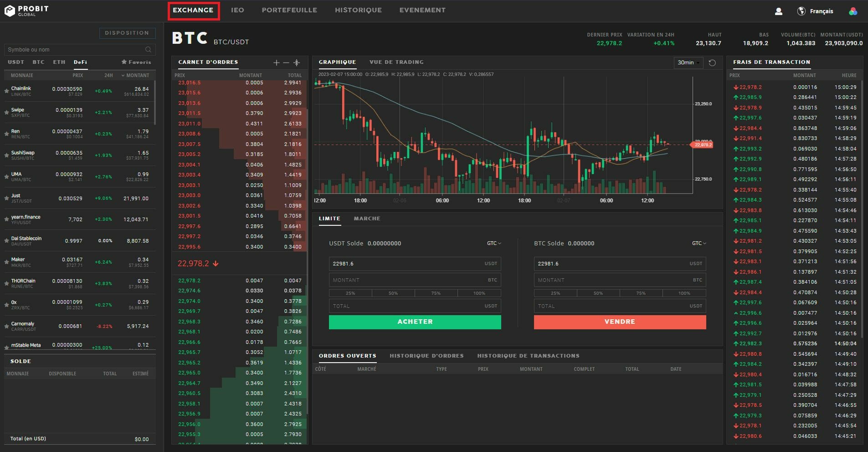
Task: Sort market list by PRIX column
Action: [x=78, y=75]
